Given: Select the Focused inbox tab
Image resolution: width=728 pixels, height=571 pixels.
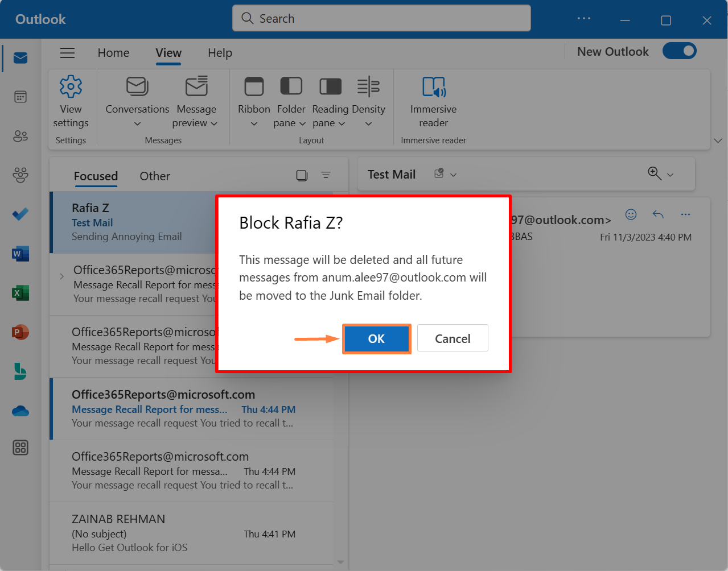Looking at the screenshot, I should (96, 176).
